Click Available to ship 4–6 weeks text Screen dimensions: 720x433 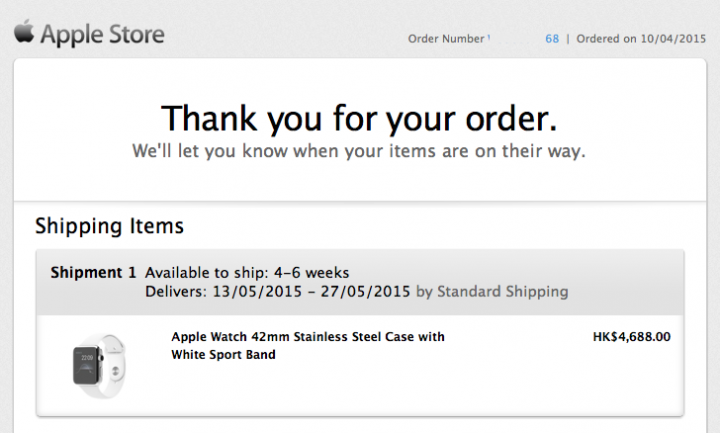pyautogui.click(x=247, y=273)
